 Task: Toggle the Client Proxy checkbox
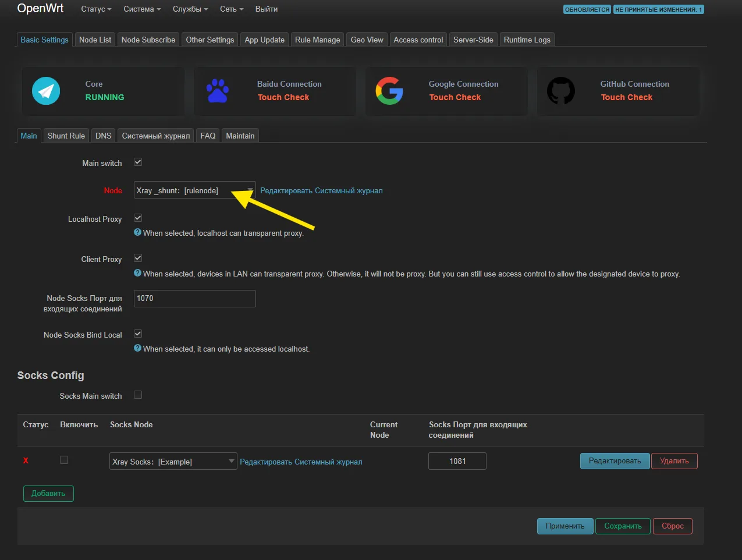138,258
